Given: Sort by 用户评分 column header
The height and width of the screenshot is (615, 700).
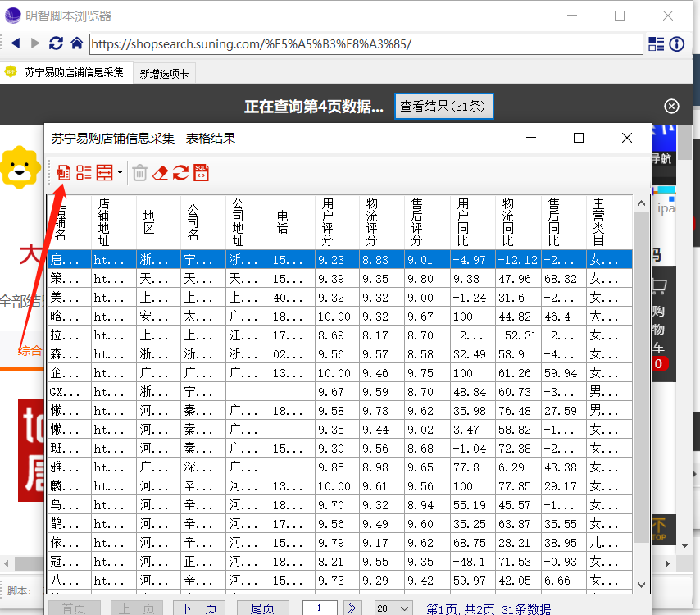Looking at the screenshot, I should point(337,222).
